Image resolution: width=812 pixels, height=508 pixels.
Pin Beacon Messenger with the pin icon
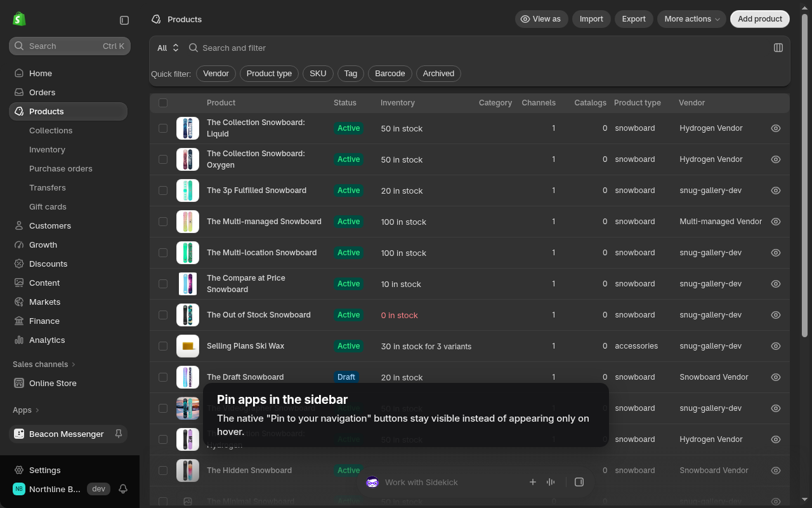[118, 434]
